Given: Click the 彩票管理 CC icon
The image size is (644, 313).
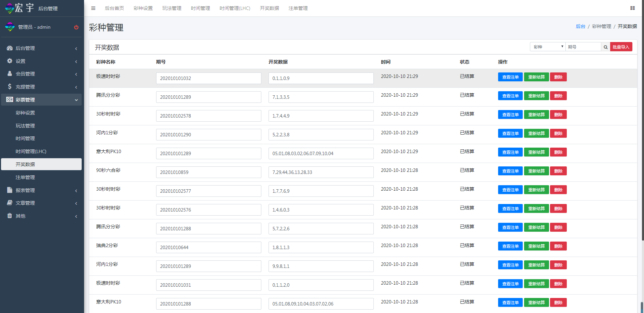Looking at the screenshot, I should (x=10, y=99).
